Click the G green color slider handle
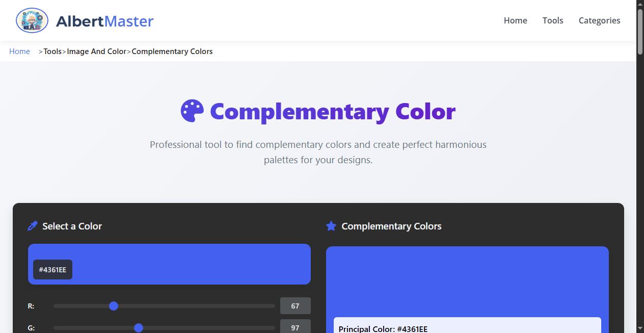The image size is (644, 333). 139,328
